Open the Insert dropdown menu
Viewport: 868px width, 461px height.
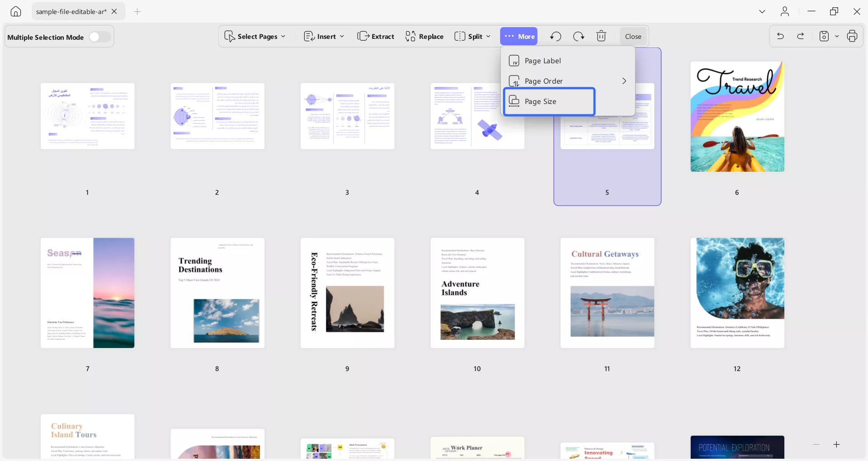point(324,36)
